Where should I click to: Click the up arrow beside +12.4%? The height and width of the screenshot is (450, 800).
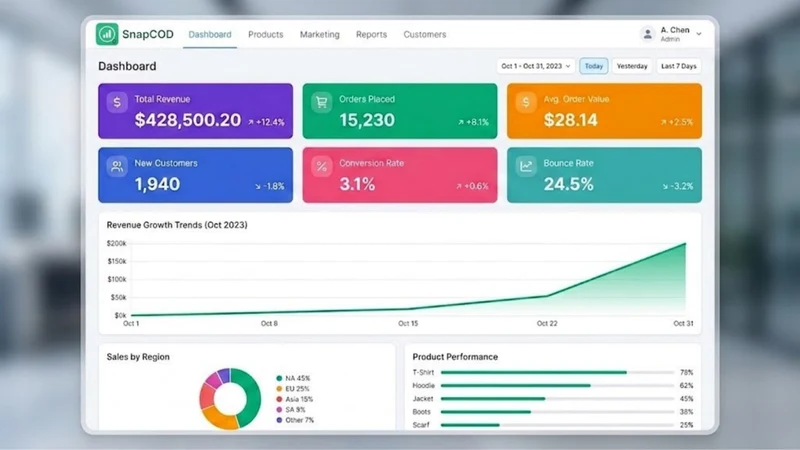(251, 122)
